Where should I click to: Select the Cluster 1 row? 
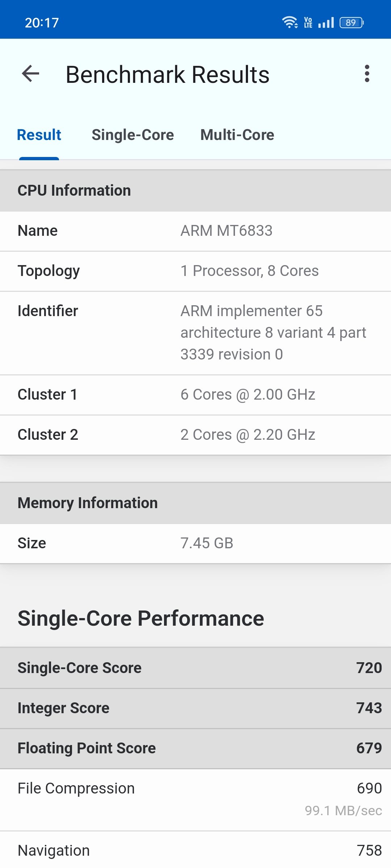click(195, 395)
